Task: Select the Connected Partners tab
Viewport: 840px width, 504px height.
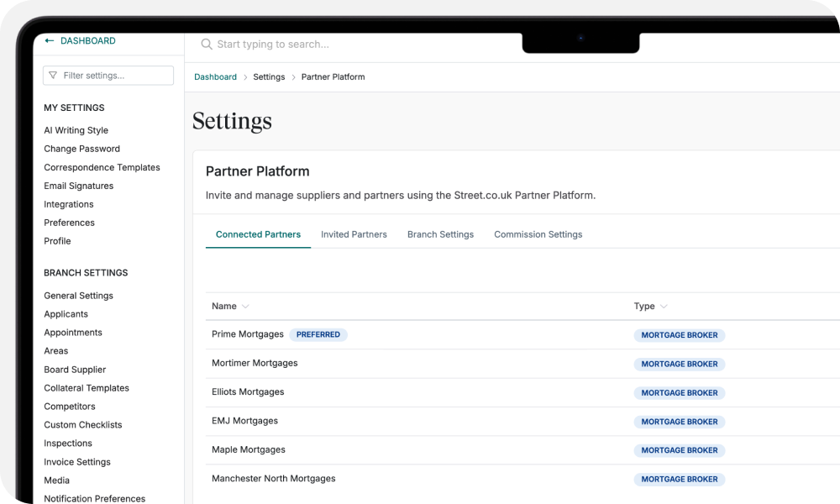Action: pos(258,234)
